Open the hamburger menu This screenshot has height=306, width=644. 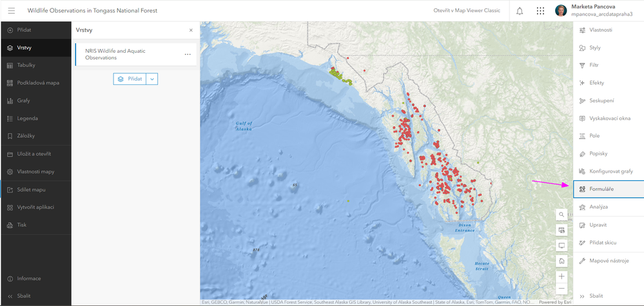(11, 11)
